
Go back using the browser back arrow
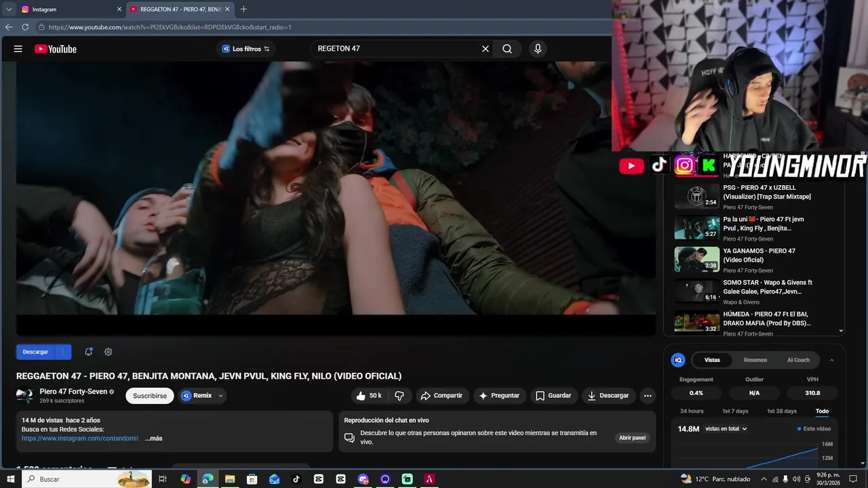(x=9, y=27)
